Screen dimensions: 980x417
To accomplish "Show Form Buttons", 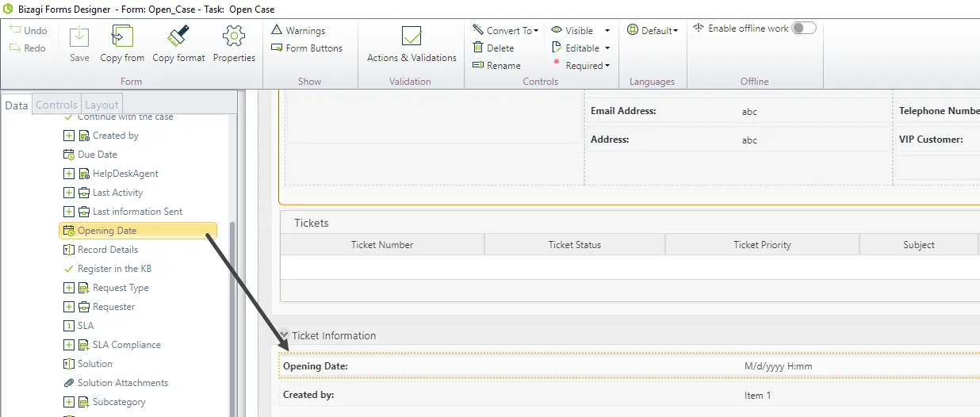I will [307, 48].
